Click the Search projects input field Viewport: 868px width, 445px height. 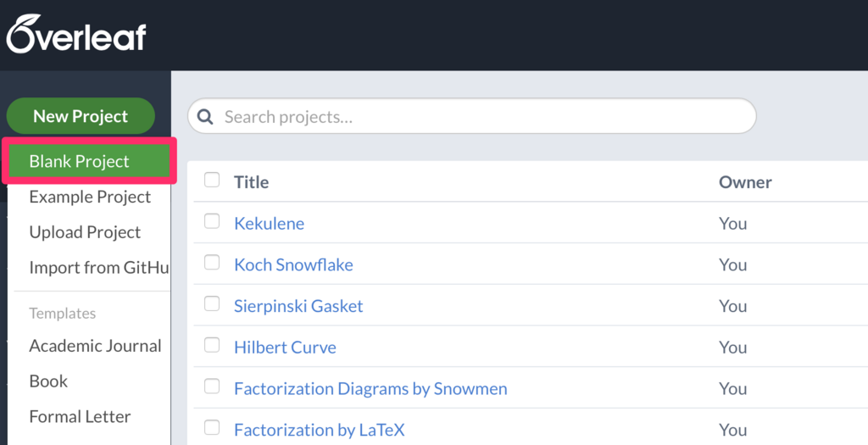click(483, 117)
